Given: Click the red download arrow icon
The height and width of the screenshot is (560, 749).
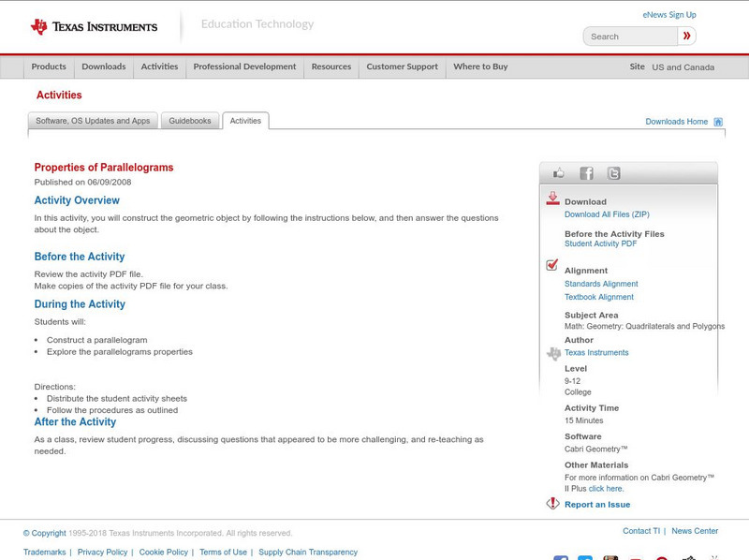Looking at the screenshot, I should (552, 199).
